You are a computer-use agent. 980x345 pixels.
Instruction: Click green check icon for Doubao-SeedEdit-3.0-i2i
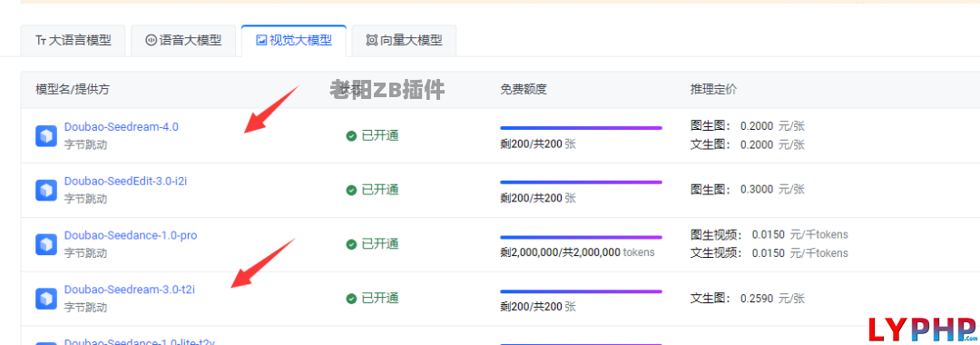[x=351, y=190]
